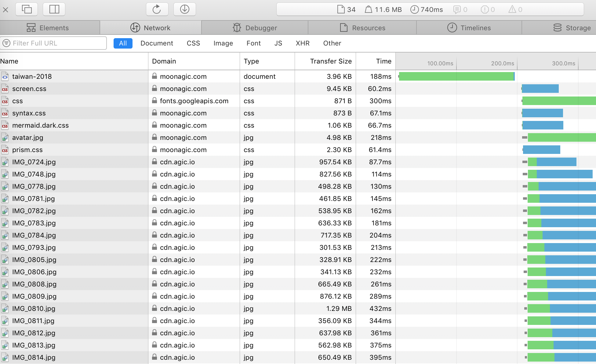This screenshot has height=364, width=596.
Task: Select the CSS filter option
Action: (x=193, y=43)
